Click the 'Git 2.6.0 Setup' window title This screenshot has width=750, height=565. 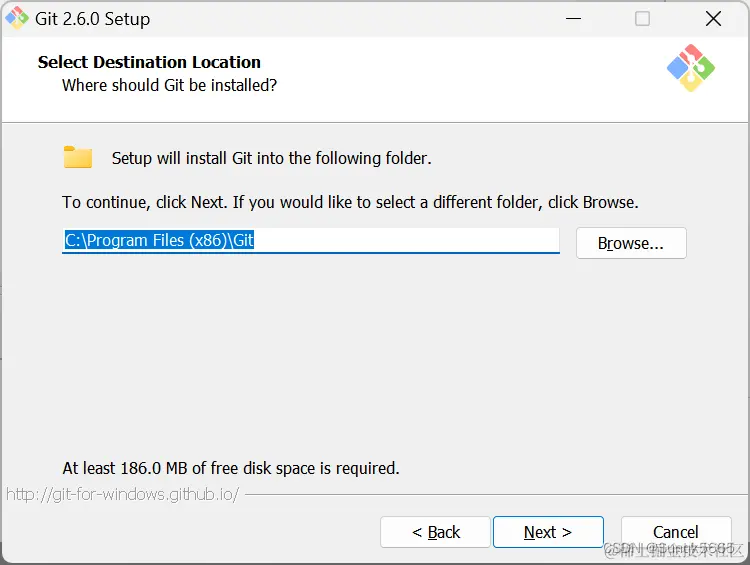92,19
